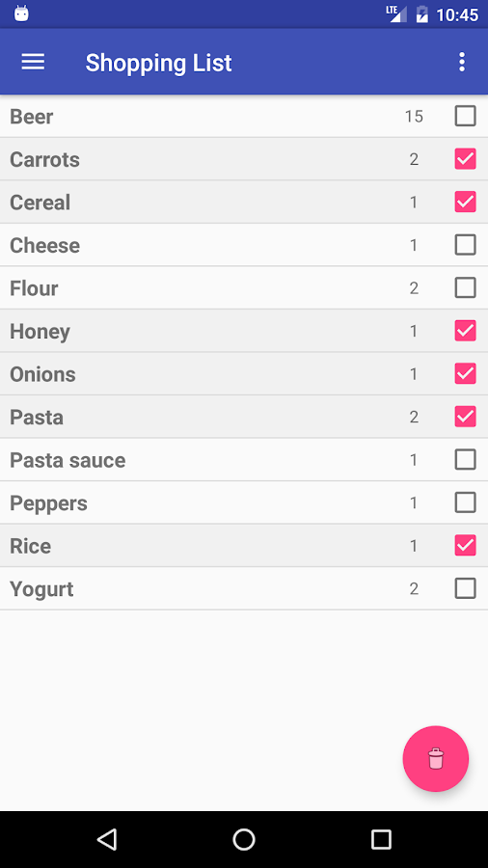Tap the Android home circle button
The image size is (488, 868).
(x=244, y=839)
